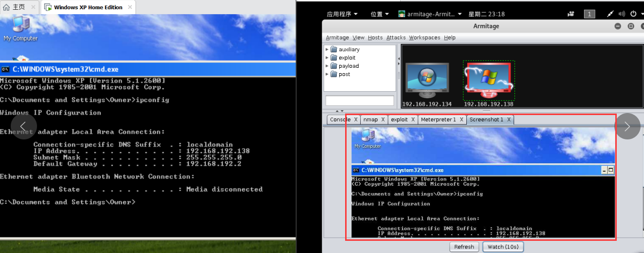The image size is (644, 253).
Task: Click the workspace 1 indicator in top bar
Action: (589, 14)
